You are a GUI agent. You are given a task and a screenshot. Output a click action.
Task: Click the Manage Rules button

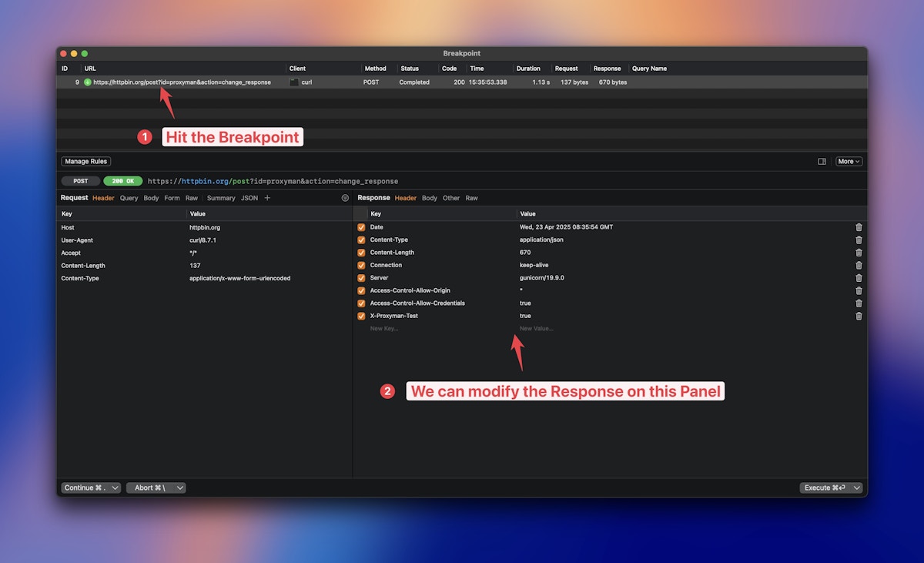click(85, 161)
